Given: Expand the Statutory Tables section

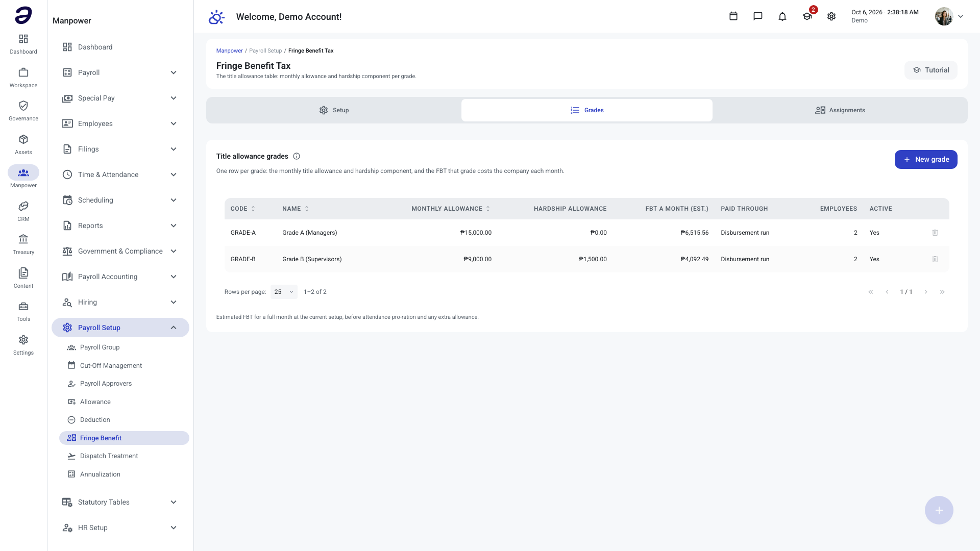Looking at the screenshot, I should [120, 502].
